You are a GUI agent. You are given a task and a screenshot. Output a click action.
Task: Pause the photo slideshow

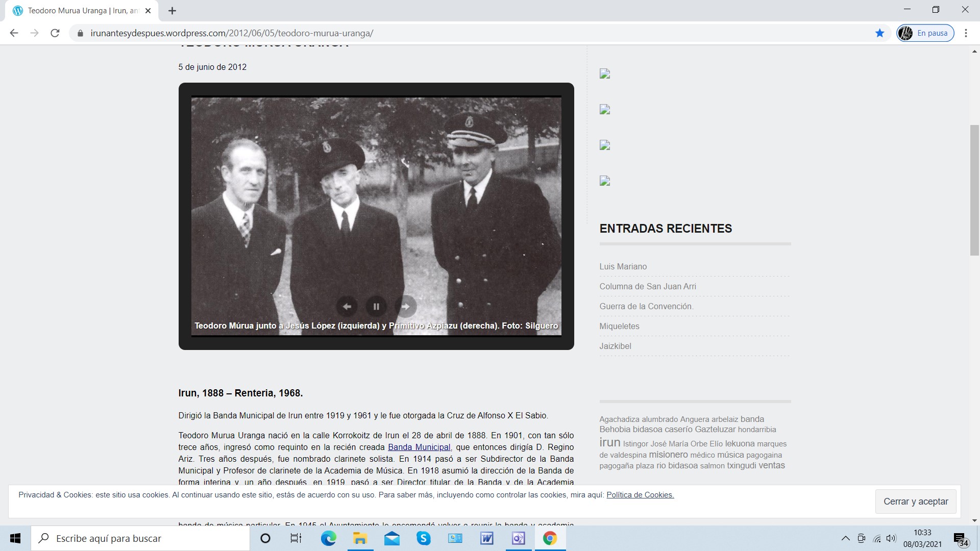pyautogui.click(x=376, y=307)
